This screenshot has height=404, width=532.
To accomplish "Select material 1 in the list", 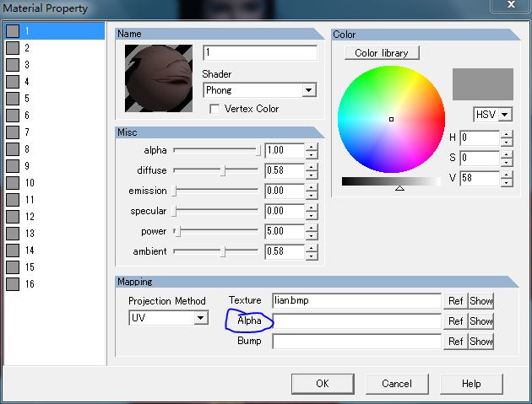I will [55, 31].
